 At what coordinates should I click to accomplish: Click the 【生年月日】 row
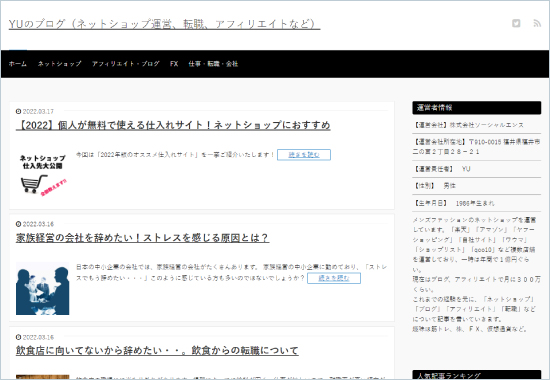tap(477, 203)
